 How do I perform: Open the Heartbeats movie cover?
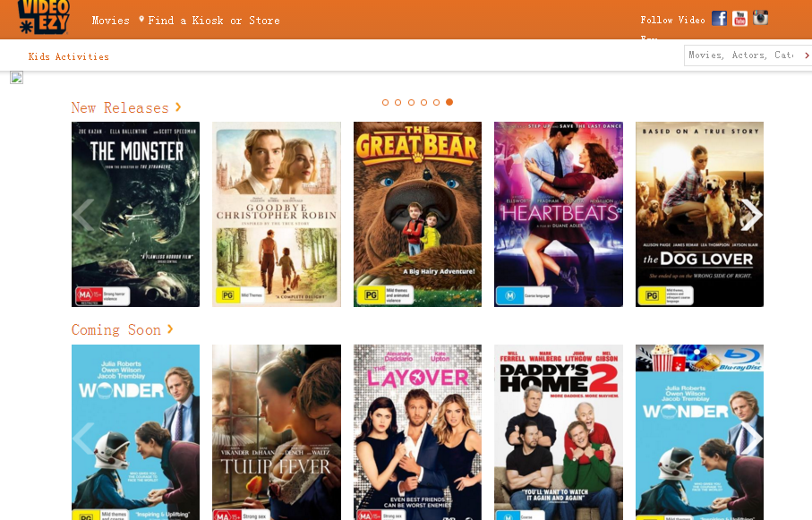[x=559, y=215]
